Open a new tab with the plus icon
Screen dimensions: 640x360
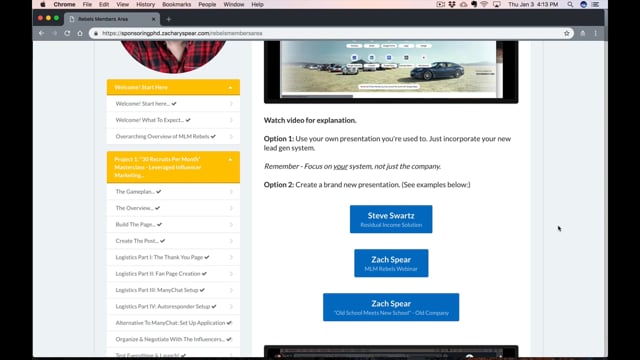[168, 19]
